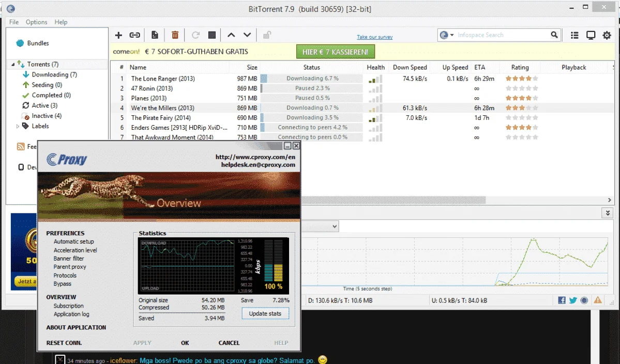This screenshot has width=620, height=364.
Task: Rate 47 Ronin (2013) with stars
Action: pyautogui.click(x=522, y=88)
